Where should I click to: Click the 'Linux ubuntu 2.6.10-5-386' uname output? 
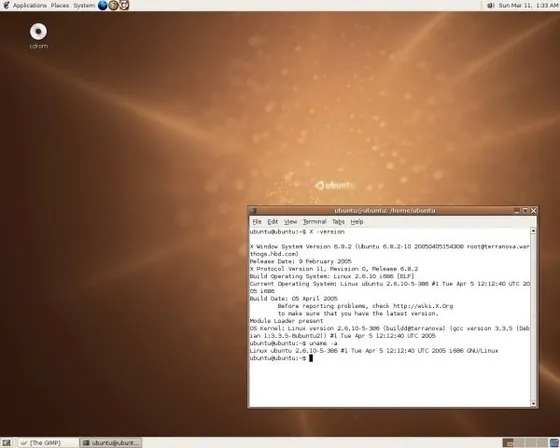pos(374,351)
